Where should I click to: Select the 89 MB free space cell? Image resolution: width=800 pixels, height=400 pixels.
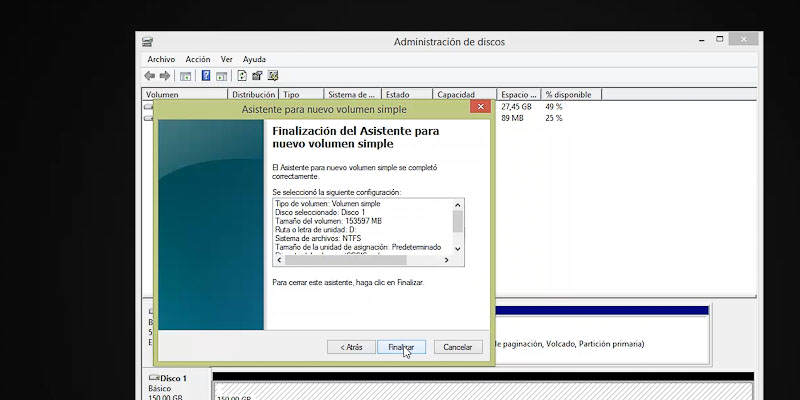512,118
